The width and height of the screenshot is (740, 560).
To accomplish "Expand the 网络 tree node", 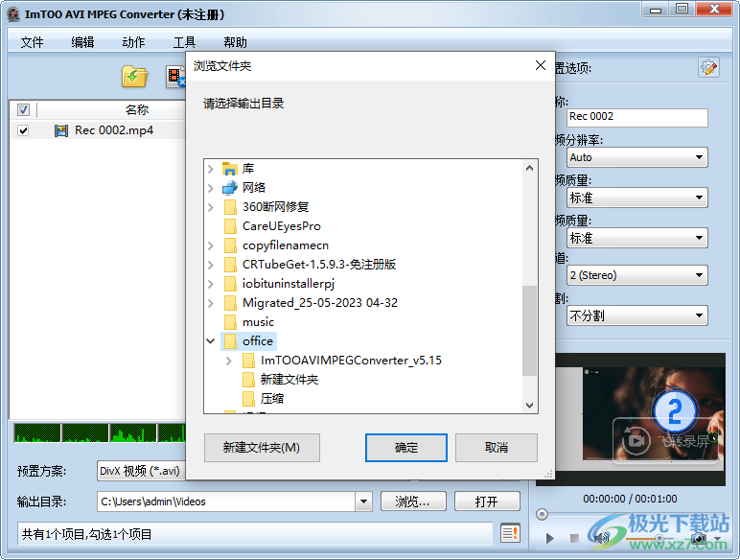I will point(211,188).
